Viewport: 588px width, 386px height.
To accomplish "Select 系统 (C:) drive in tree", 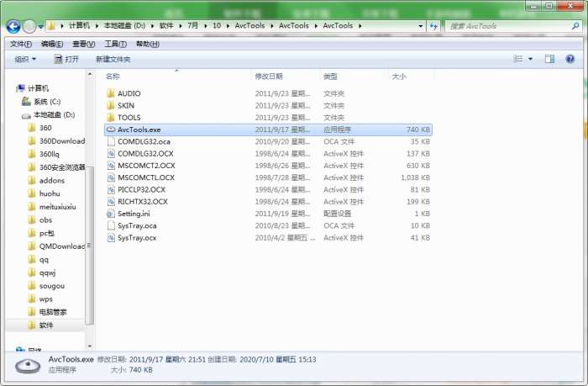I will [x=41, y=102].
